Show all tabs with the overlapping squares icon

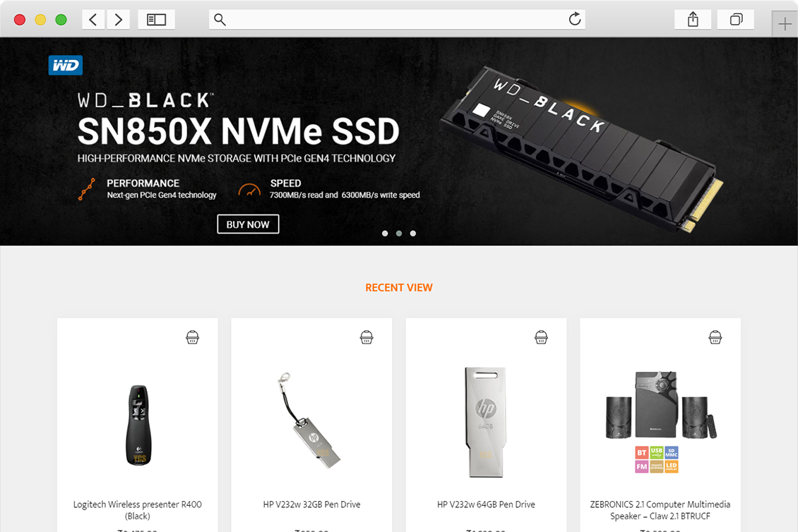736,20
